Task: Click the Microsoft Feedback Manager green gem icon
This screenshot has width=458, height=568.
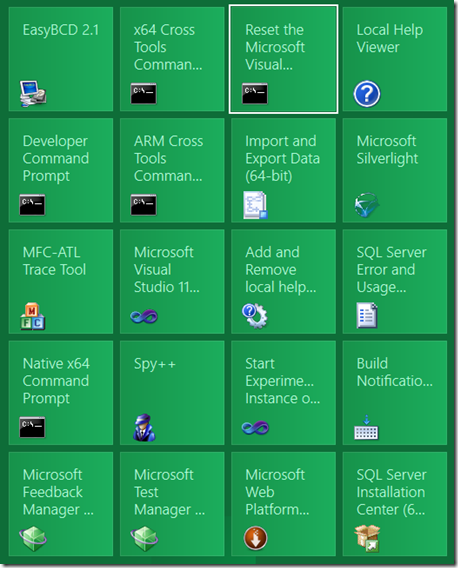Action: pyautogui.click(x=33, y=539)
